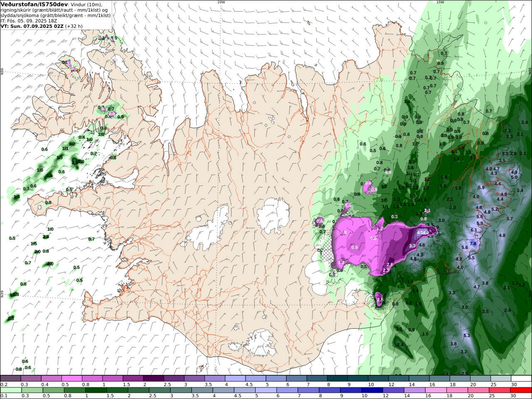
Task: Select the precipitation value 5.5 on the map
Action: (471, 258)
